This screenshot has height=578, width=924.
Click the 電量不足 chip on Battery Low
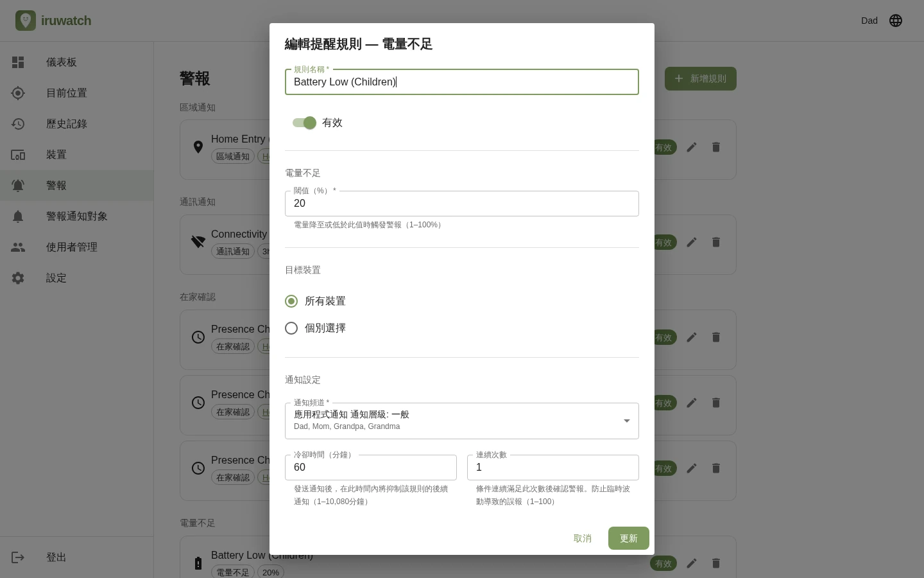(x=233, y=572)
